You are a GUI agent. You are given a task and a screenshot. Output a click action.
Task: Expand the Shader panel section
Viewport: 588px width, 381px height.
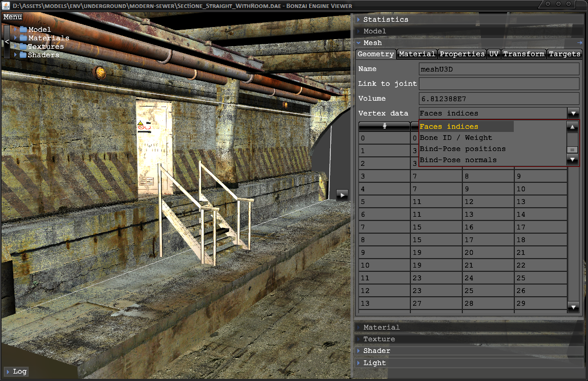click(x=376, y=351)
